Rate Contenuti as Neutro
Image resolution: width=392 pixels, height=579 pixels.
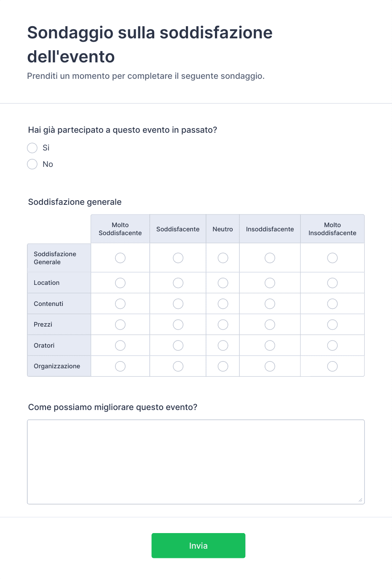coord(223,304)
